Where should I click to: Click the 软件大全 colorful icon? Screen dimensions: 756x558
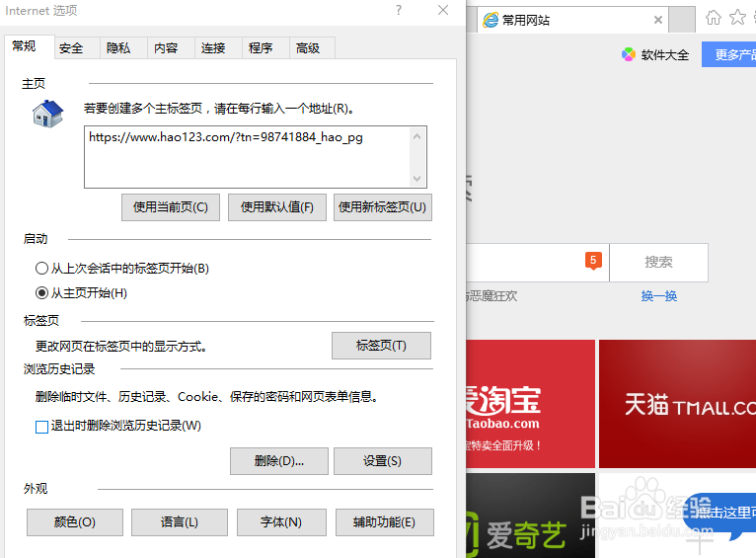629,54
